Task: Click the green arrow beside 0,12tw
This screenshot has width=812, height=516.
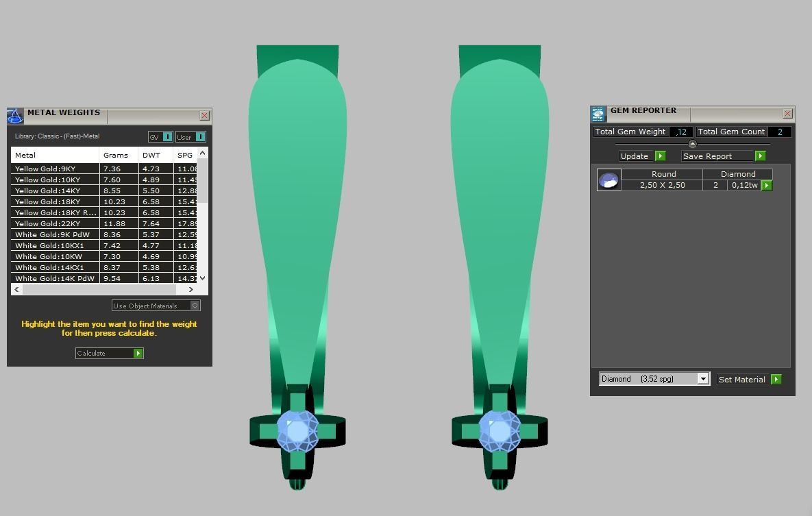Action: 767,186
